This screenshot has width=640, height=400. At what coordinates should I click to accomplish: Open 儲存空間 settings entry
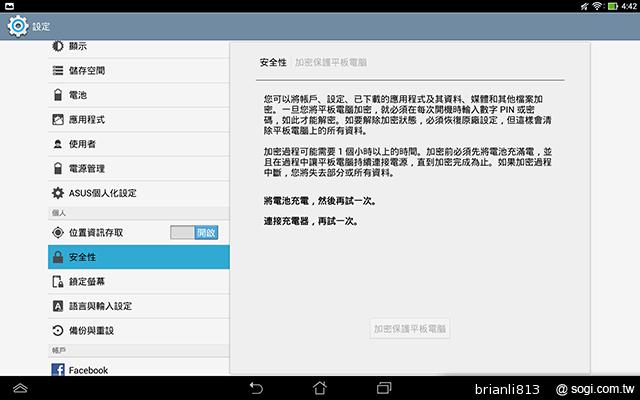coord(139,71)
